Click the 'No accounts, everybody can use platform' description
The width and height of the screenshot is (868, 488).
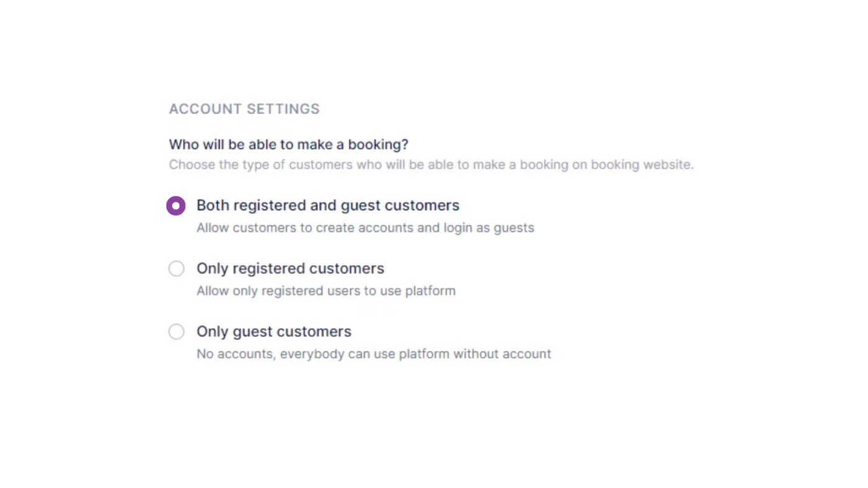click(x=373, y=354)
